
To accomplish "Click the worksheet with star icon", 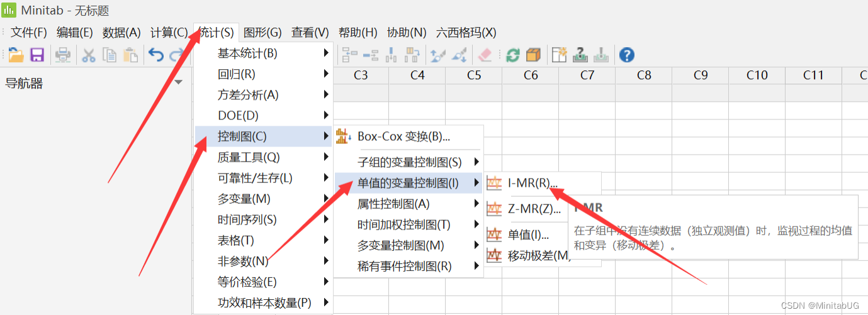I will tap(560, 55).
